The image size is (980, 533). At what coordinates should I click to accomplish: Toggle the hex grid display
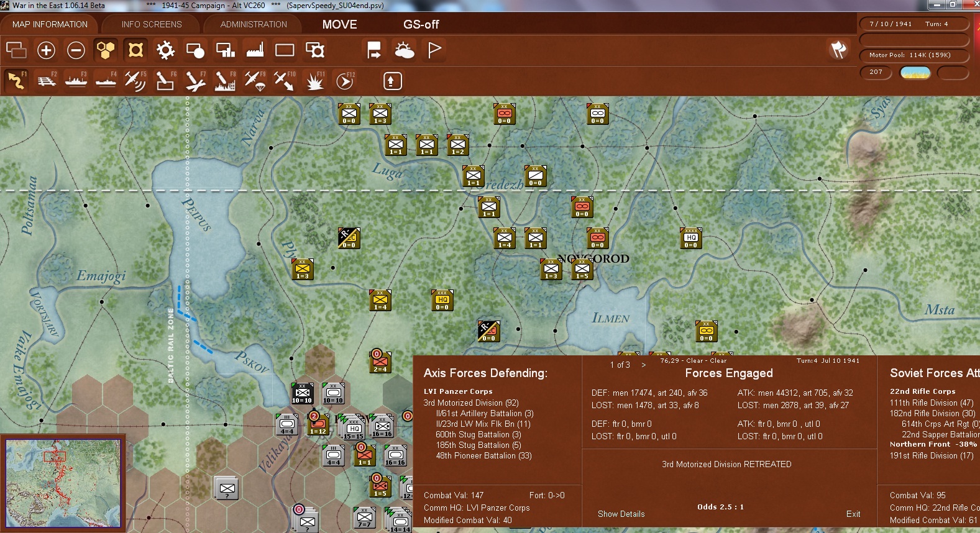coord(106,50)
